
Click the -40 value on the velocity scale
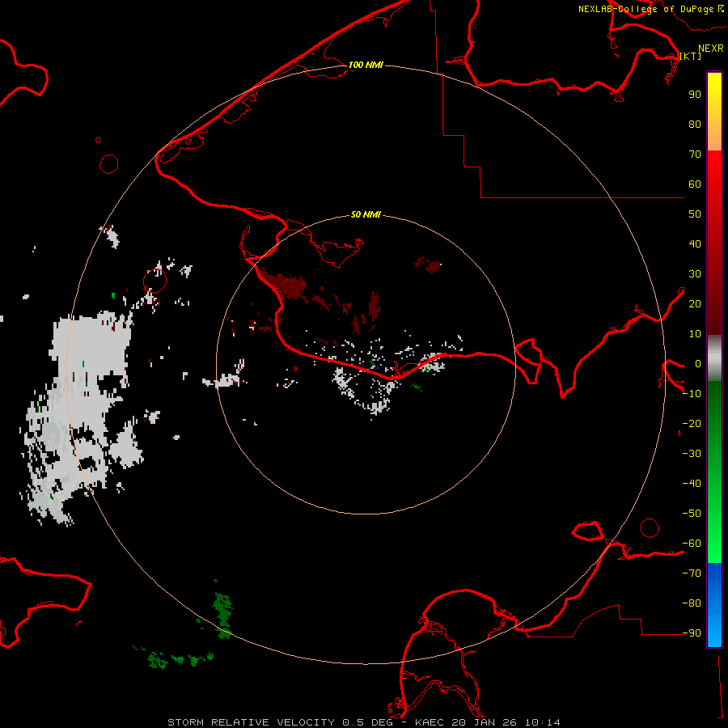click(x=692, y=484)
